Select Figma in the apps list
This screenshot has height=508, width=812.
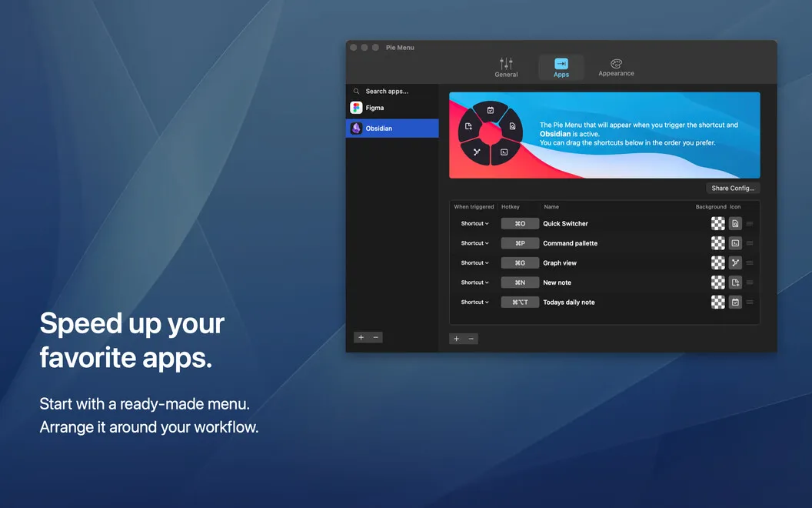[x=392, y=108]
